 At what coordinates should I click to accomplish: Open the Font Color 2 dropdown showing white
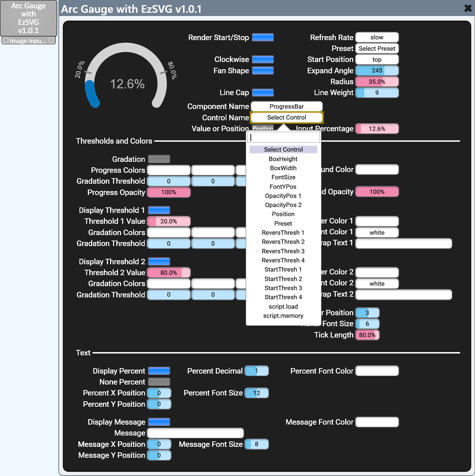(377, 284)
